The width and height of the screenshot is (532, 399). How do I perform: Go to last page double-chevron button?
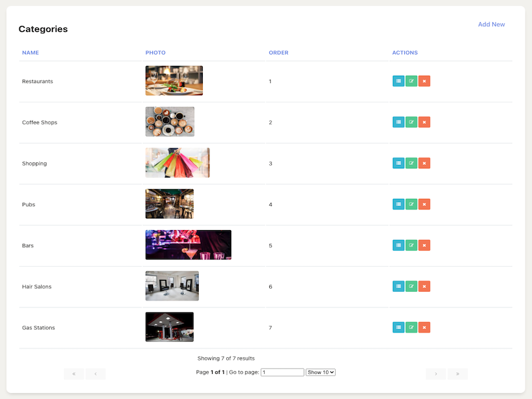click(458, 374)
